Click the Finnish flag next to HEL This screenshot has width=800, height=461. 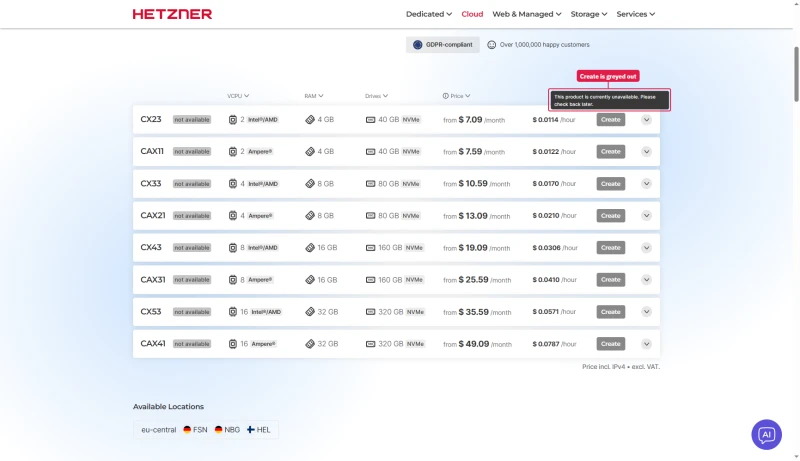251,430
